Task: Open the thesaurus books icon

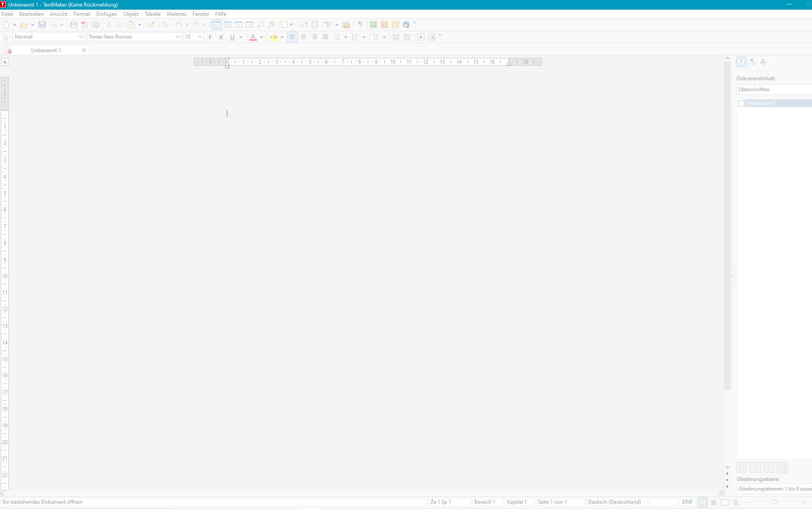Action: [x=346, y=25]
